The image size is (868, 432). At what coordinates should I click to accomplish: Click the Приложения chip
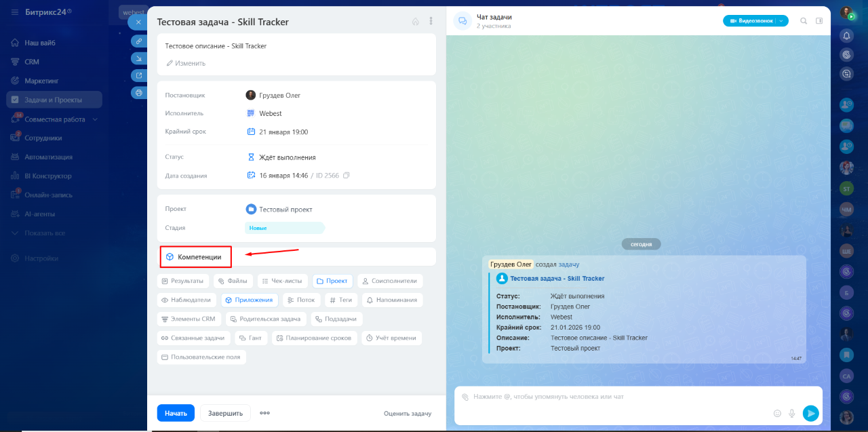pos(249,300)
